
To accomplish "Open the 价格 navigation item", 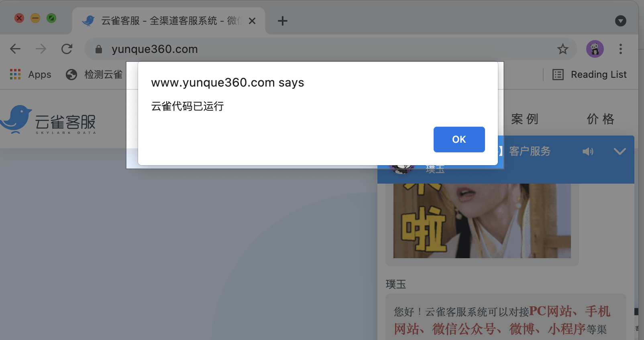I will pos(600,119).
